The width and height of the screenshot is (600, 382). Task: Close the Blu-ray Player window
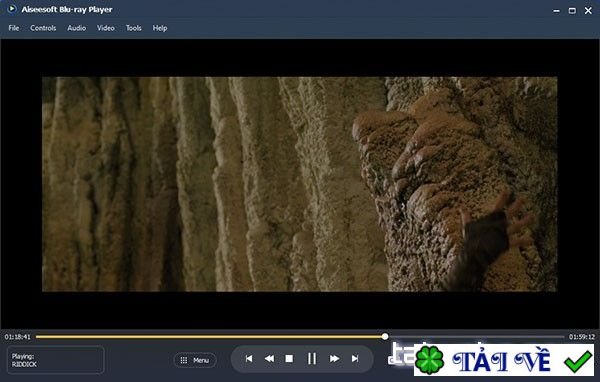coord(588,11)
